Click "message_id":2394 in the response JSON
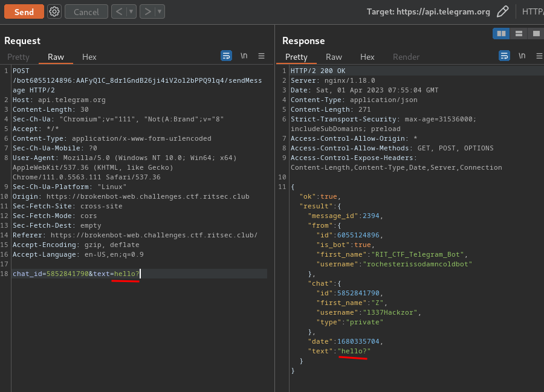 (345, 216)
